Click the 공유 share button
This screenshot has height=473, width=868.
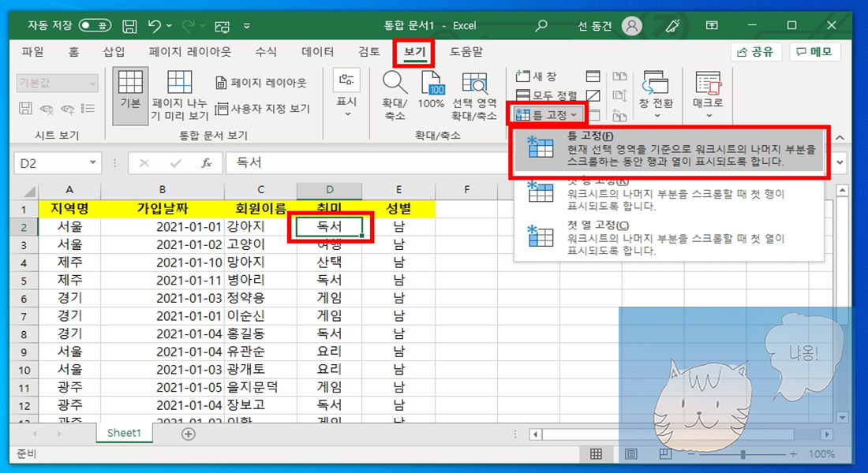pos(756,52)
